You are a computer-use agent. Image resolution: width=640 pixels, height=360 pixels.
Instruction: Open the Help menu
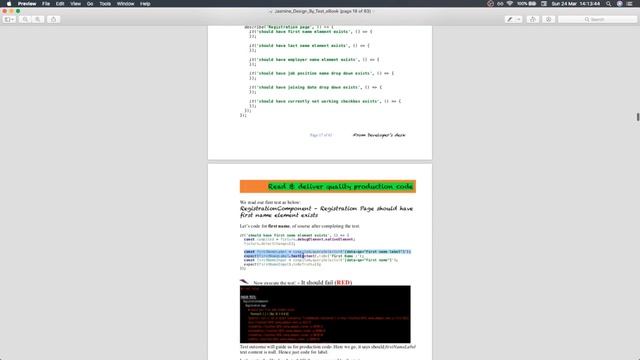(145, 4)
